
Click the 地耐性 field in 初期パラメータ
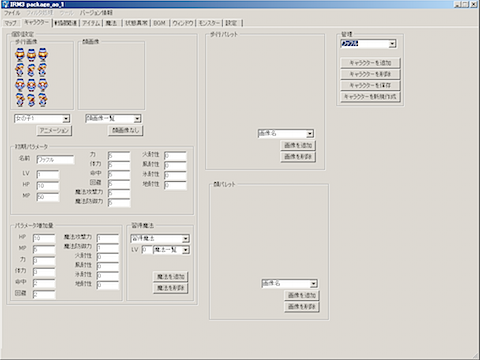click(175, 185)
